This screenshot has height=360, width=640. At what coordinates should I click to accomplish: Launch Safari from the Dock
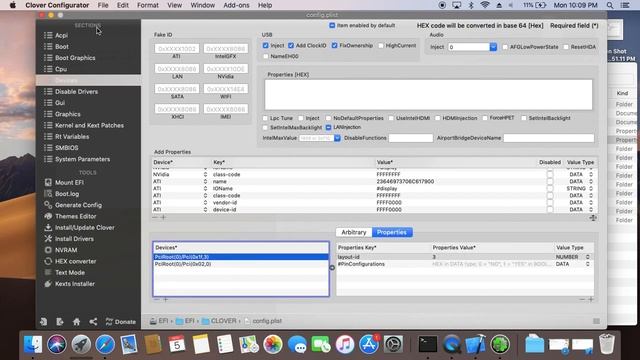point(105,344)
